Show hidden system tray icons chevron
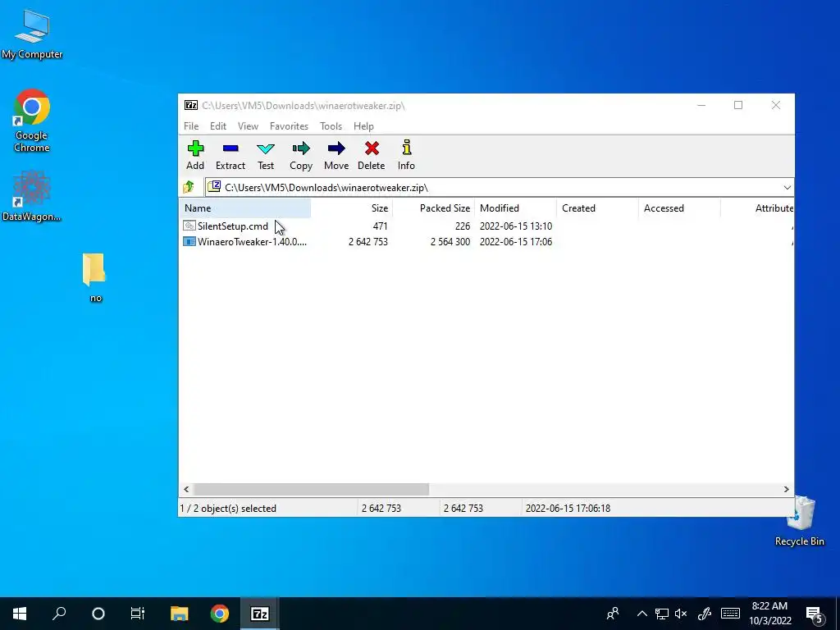Viewport: 840px width, 630px height. [x=641, y=614]
